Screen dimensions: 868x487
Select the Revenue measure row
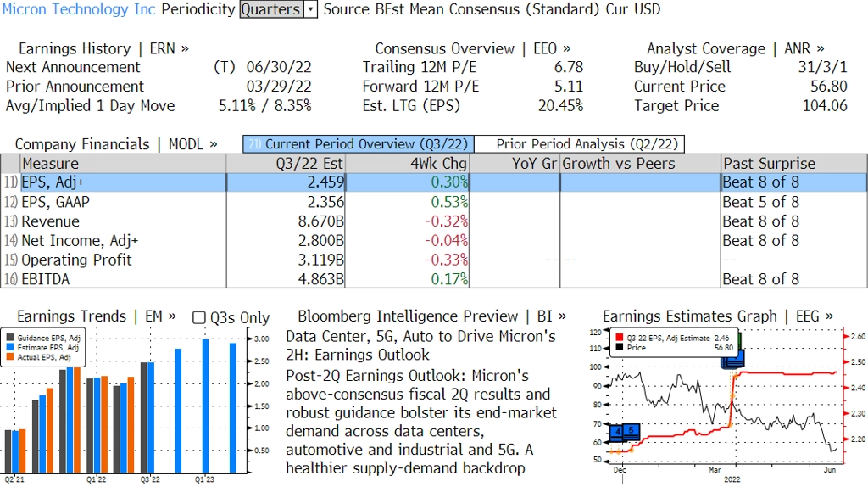tap(434, 221)
